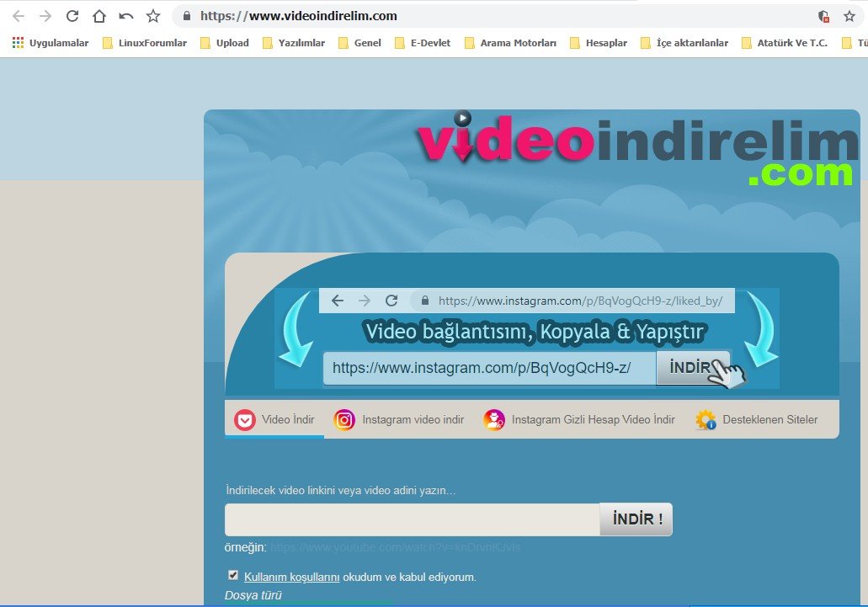The image size is (868, 607).
Task: Go back using browser back arrow
Action: coord(19,16)
